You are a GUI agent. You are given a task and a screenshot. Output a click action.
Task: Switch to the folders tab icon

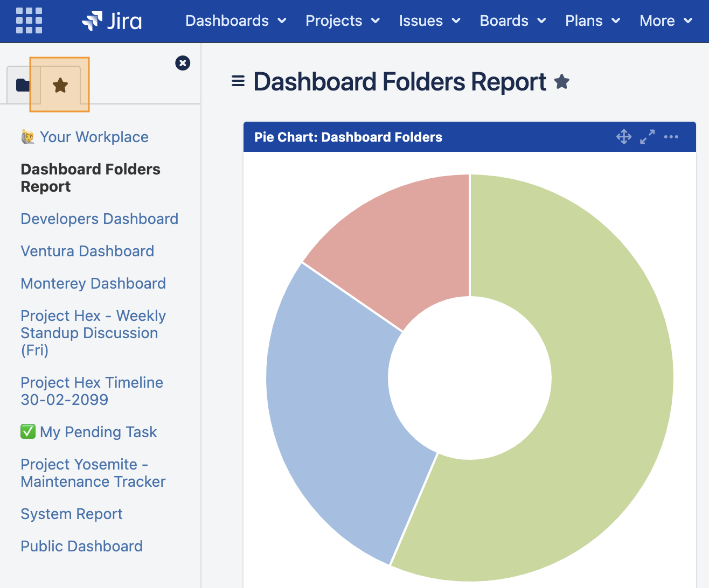coord(22,85)
